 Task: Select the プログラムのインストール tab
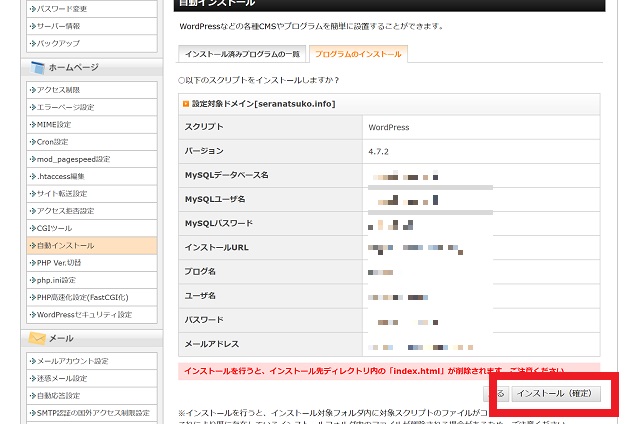tap(358, 54)
